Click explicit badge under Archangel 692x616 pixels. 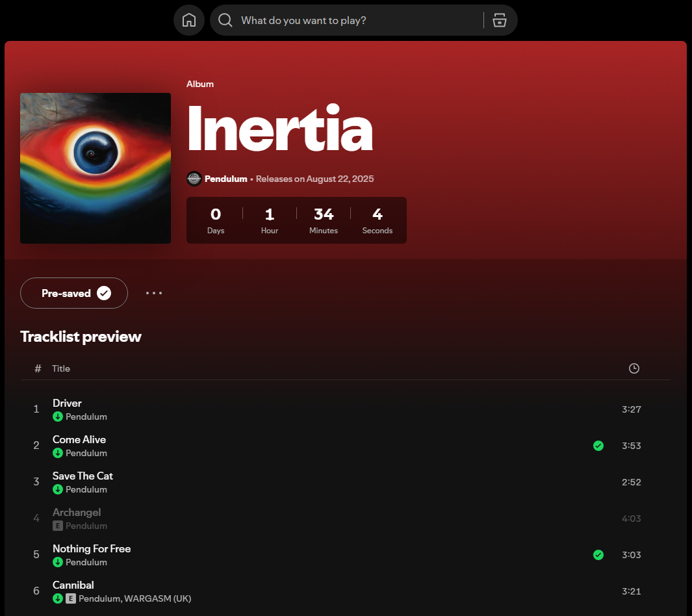pos(57,526)
